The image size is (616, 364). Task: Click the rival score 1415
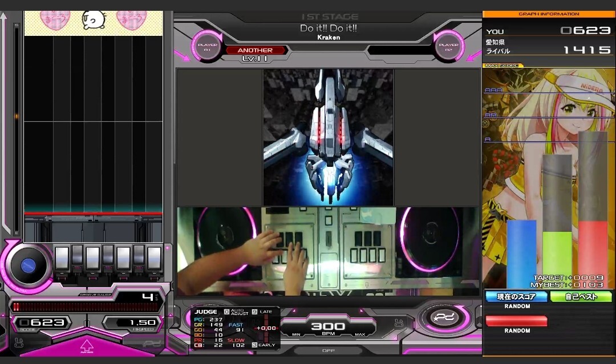(587, 50)
